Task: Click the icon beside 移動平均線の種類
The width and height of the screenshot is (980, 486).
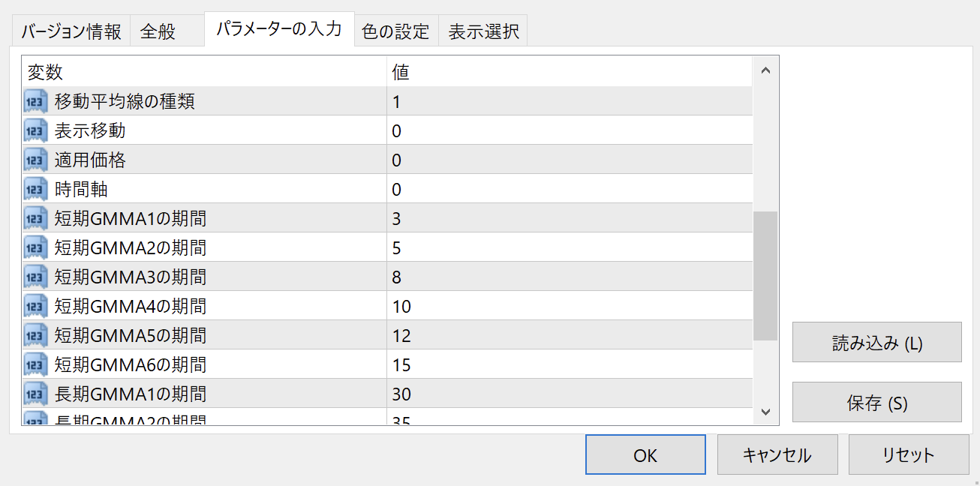Action: [36, 101]
